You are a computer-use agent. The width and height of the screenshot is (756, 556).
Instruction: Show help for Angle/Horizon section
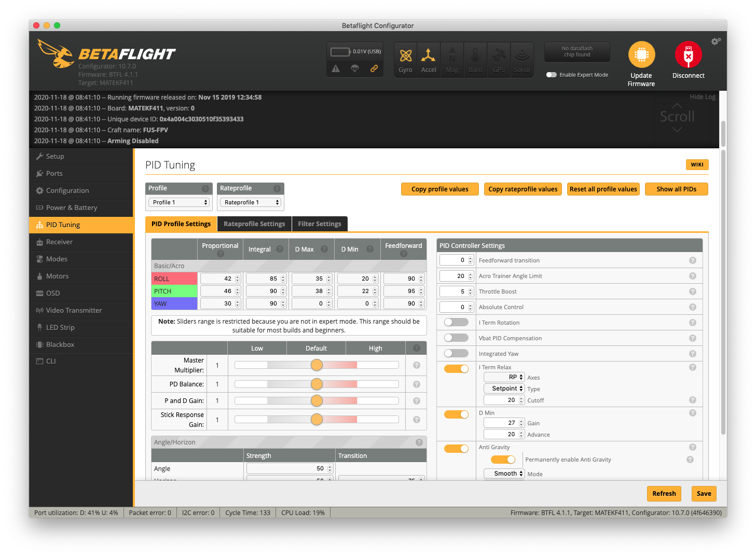pos(419,442)
